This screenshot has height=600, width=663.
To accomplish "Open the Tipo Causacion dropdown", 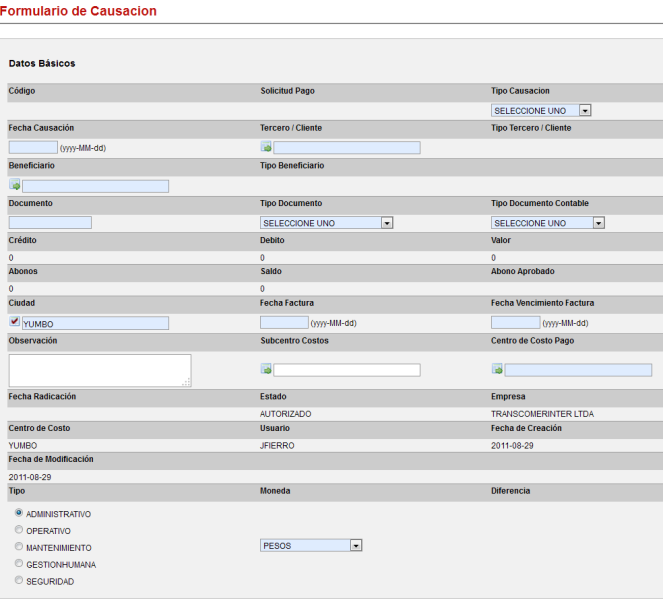I will [x=541, y=111].
